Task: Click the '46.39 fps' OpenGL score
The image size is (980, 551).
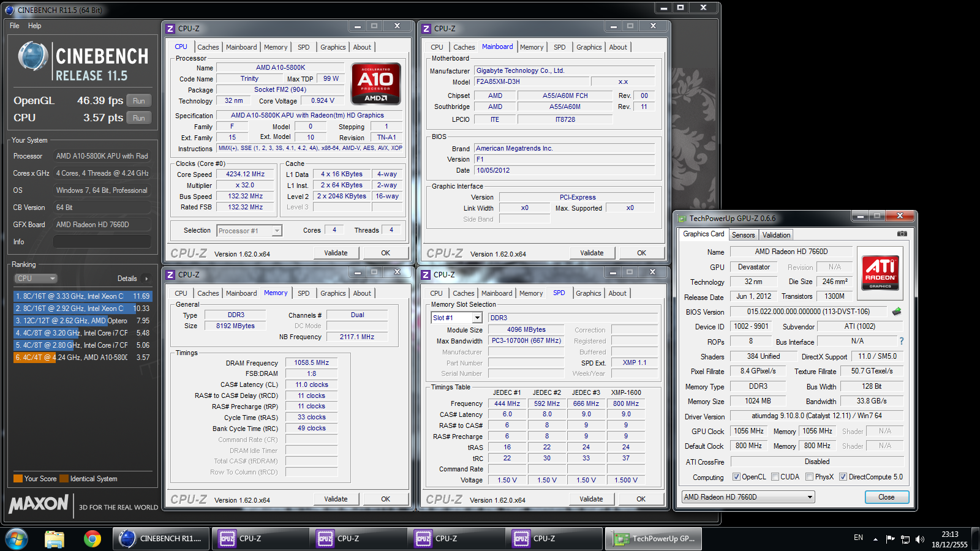Action: coord(100,100)
